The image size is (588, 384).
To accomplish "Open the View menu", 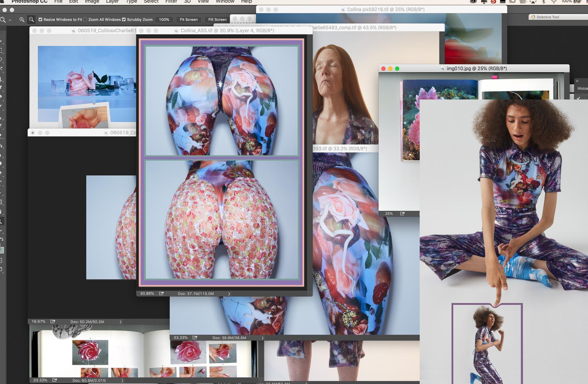I will point(203,2).
